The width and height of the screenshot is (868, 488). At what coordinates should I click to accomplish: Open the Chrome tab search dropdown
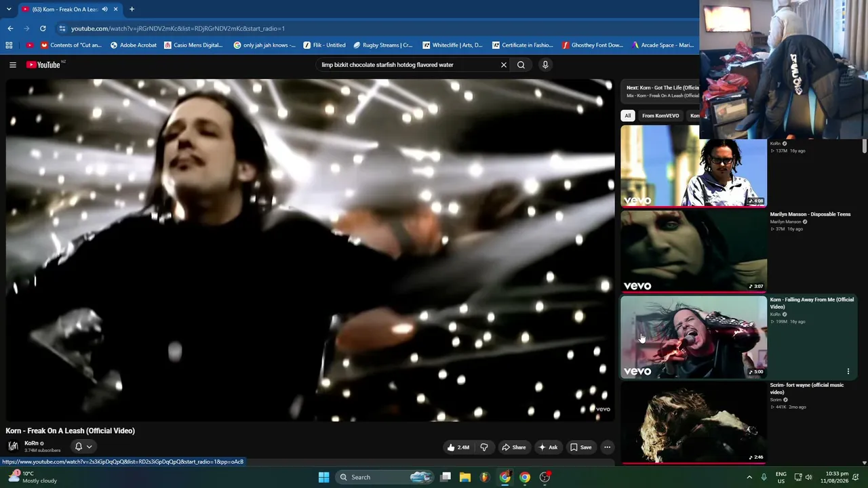pyautogui.click(x=9, y=9)
